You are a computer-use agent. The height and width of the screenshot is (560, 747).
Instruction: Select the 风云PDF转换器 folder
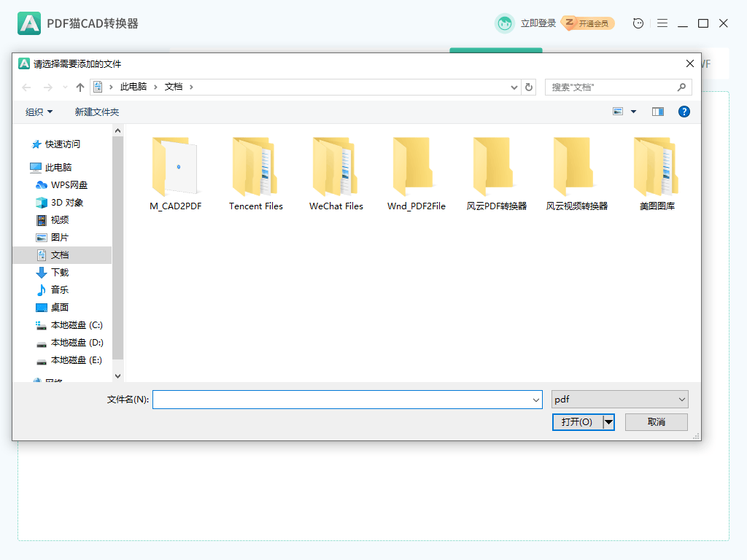click(496, 174)
